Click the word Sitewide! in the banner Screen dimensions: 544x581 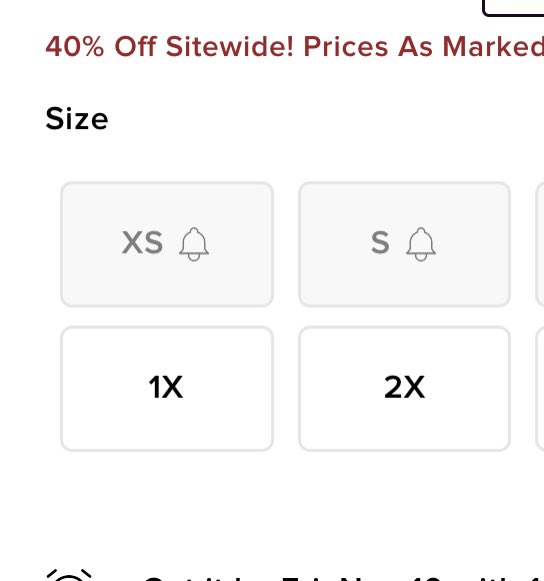(x=229, y=47)
